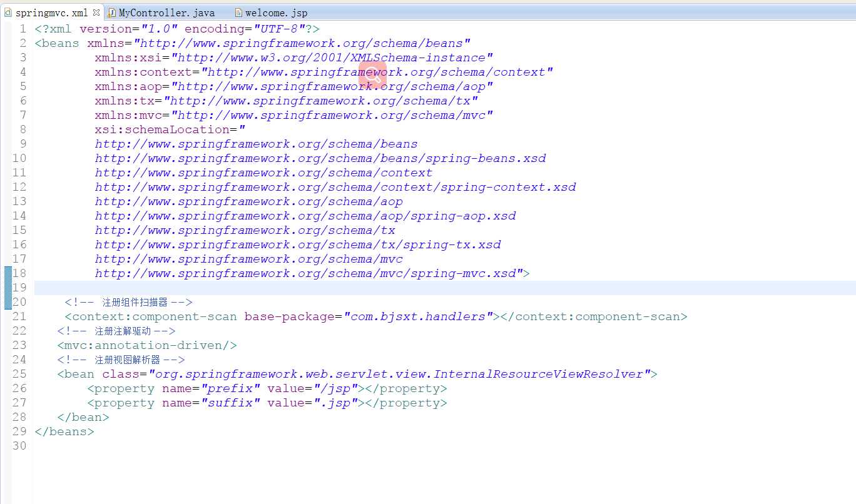856x504 pixels.
Task: Click the spring-tx.xsd schema URL
Action: 298,244
